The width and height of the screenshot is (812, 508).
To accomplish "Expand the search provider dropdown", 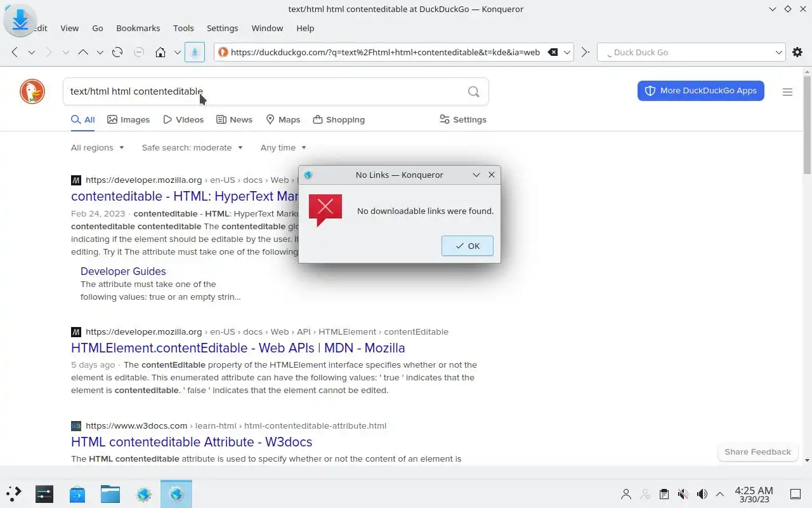I will click(x=779, y=53).
